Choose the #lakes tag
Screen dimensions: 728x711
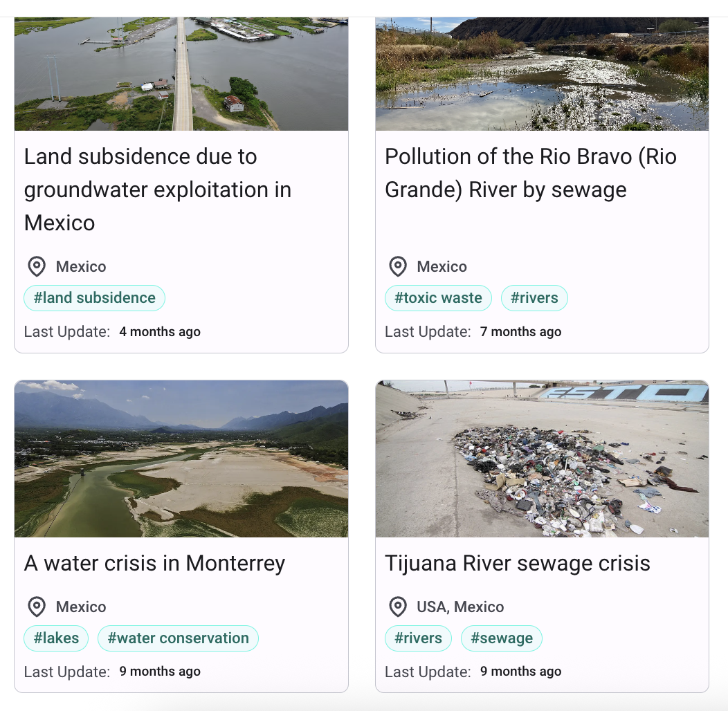click(56, 638)
